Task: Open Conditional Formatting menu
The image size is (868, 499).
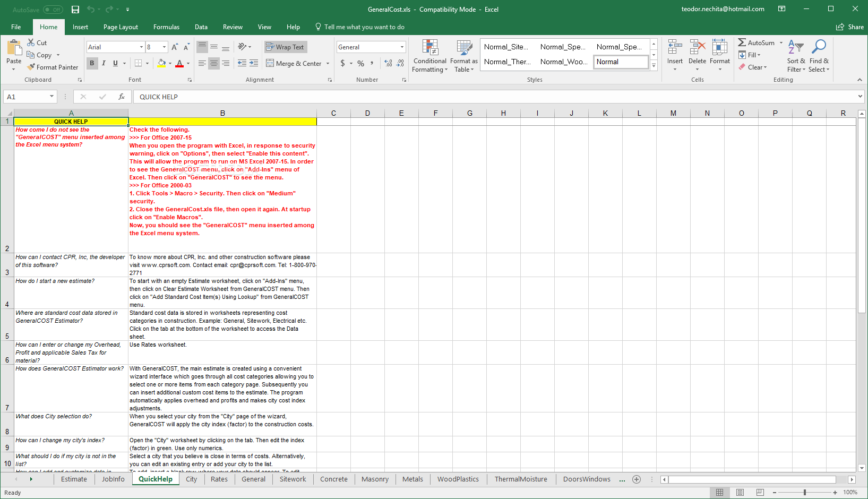Action: coord(430,56)
